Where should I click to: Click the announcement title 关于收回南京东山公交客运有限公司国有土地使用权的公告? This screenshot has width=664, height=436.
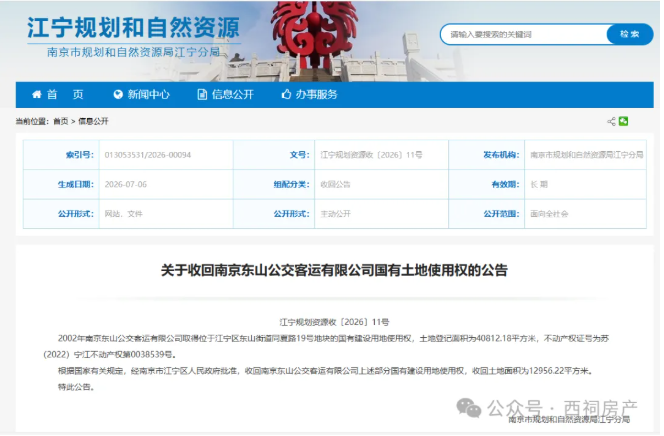[334, 270]
